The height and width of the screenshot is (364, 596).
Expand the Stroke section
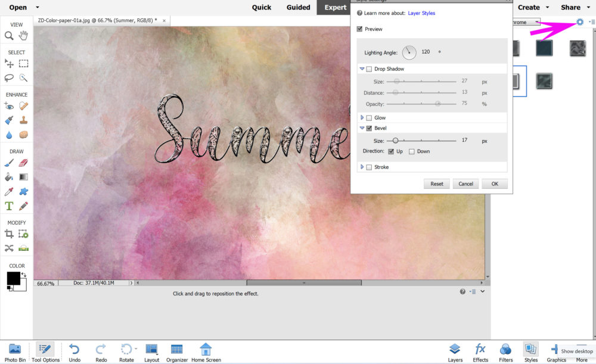pos(362,167)
